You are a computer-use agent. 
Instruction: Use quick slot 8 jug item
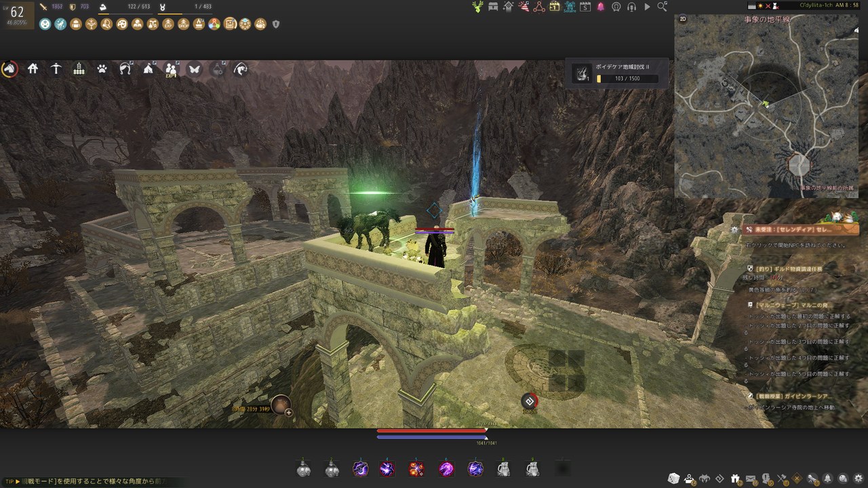(504, 468)
